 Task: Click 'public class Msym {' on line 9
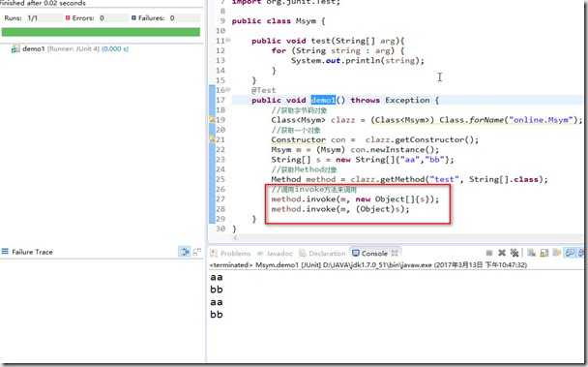coord(279,21)
